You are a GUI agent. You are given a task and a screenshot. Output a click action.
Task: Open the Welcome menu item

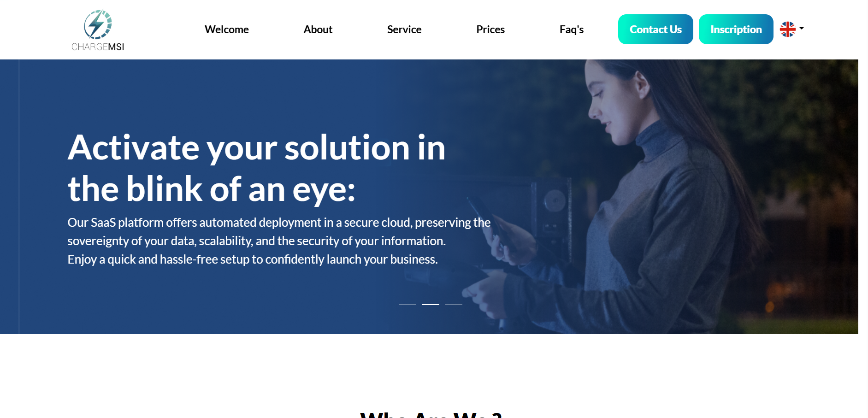tap(227, 29)
